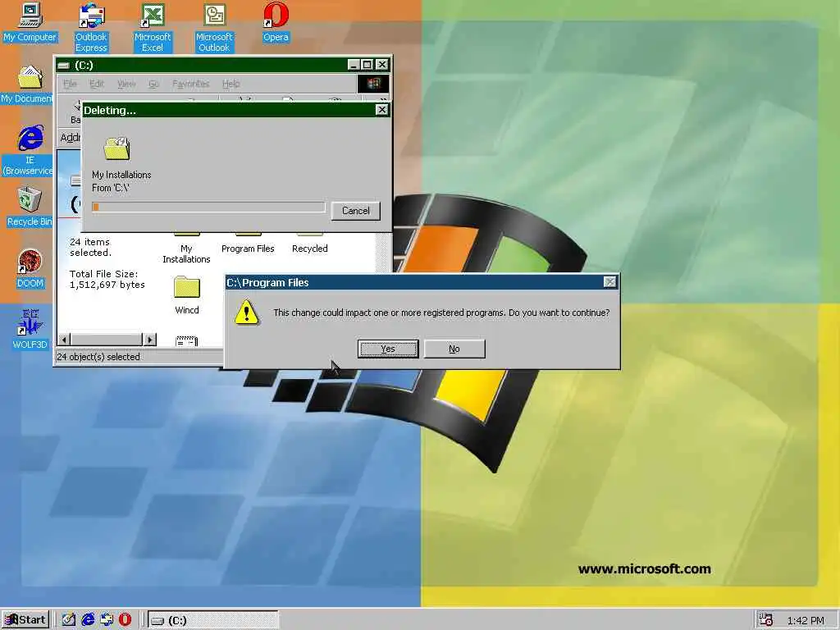
Task: Click No in Program Files dialog
Action: pyautogui.click(x=454, y=349)
